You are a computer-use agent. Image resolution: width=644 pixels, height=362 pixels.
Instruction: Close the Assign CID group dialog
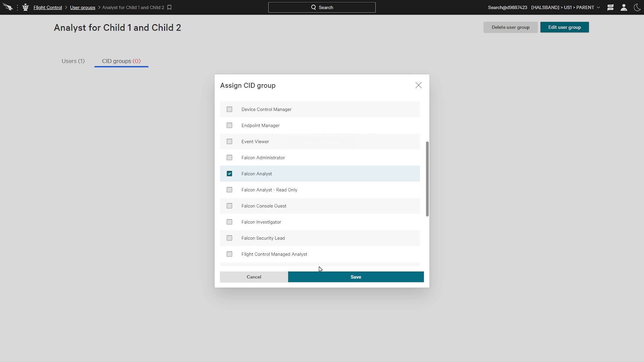click(x=419, y=85)
